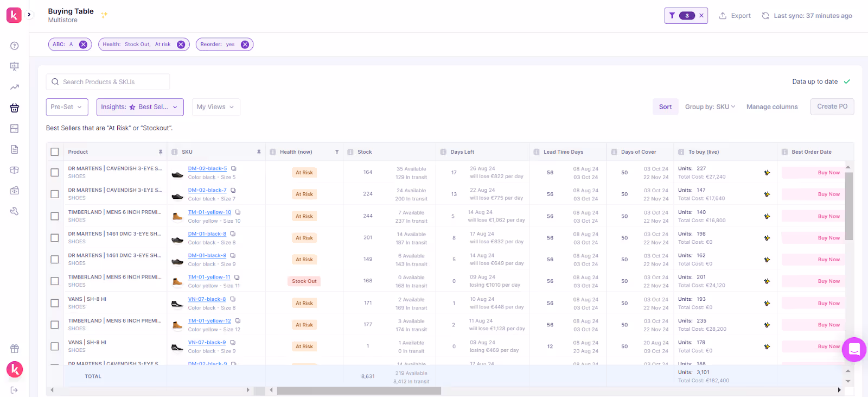Click the Best Order Date column header
Image resolution: width=868 pixels, height=397 pixels.
point(811,152)
